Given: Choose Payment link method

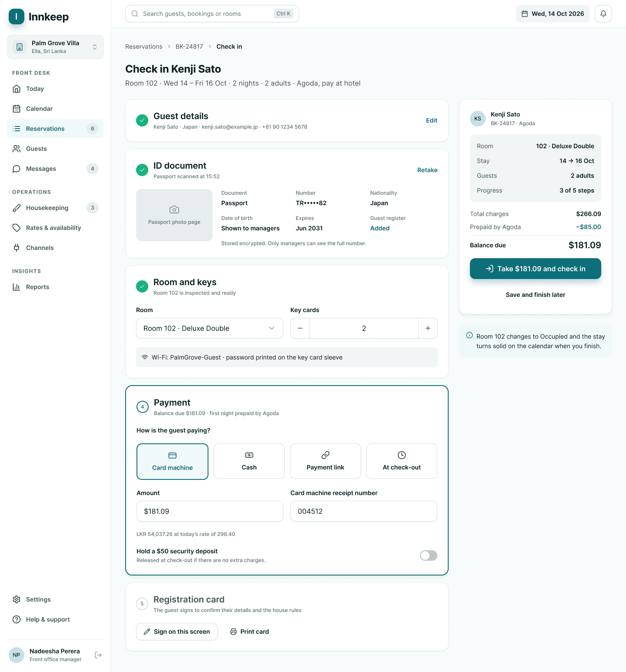Looking at the screenshot, I should point(326,461).
